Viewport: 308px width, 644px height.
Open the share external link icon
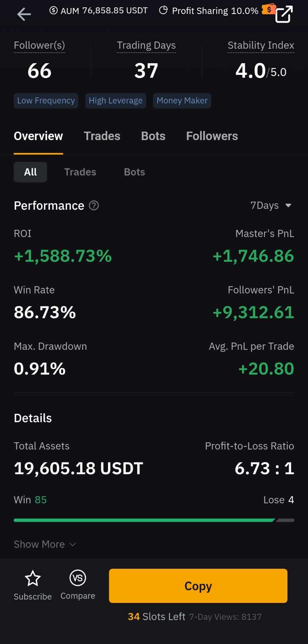pyautogui.click(x=284, y=14)
